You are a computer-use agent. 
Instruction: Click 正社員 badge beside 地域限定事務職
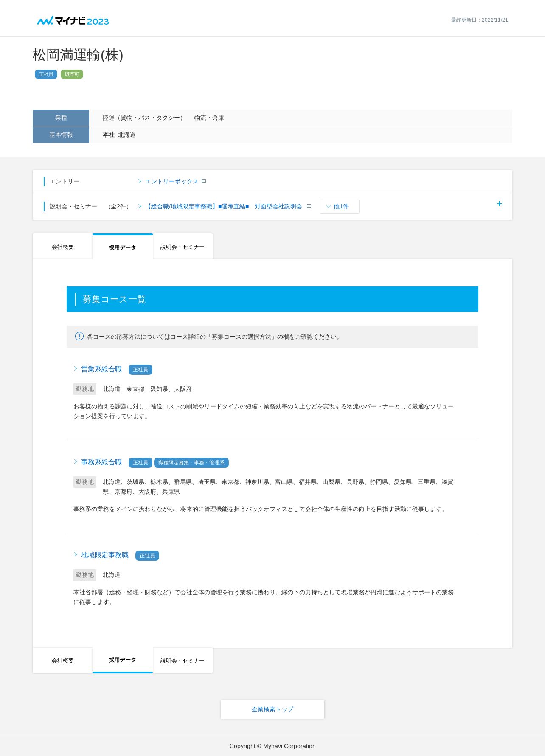[x=147, y=555]
